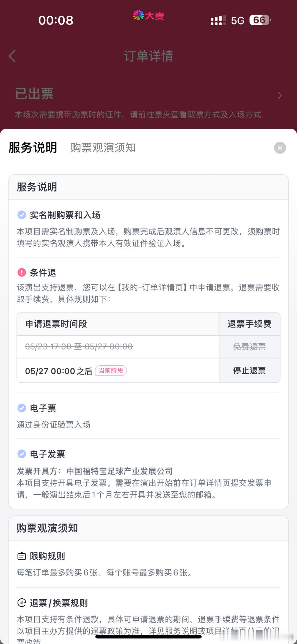Viewport: 297px width, 644px height.
Task: Open the 已出票 status chevron
Action: tap(280, 95)
